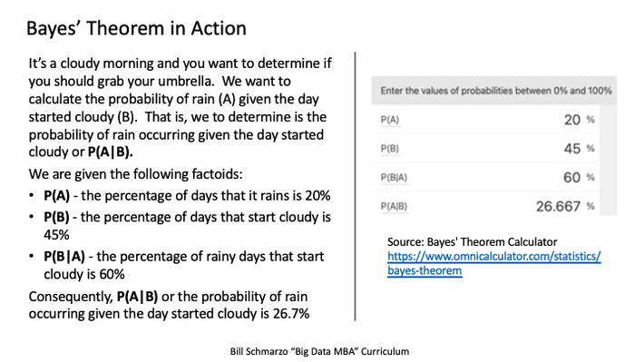
Task: Click the P(A) value field showing 20
Action: pyautogui.click(x=571, y=120)
